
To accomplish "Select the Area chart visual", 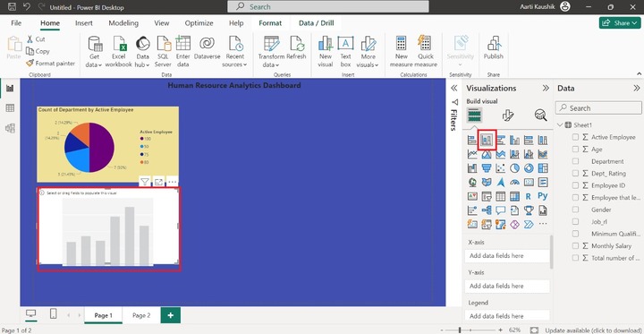I will click(x=487, y=154).
